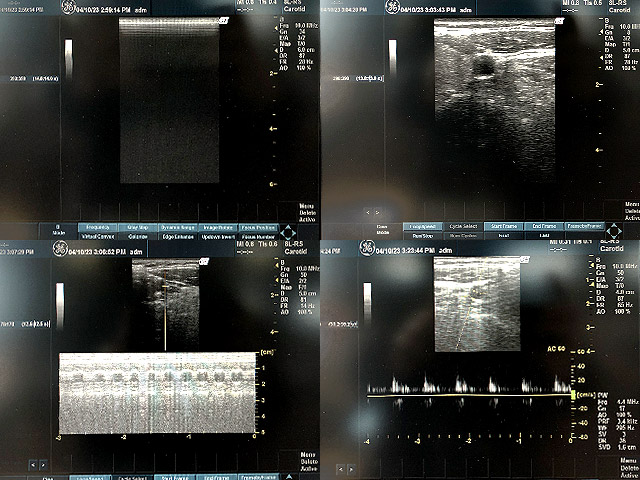Choose Delete on the bottom-left screen
The width and height of the screenshot is (640, 480).
click(x=308, y=461)
